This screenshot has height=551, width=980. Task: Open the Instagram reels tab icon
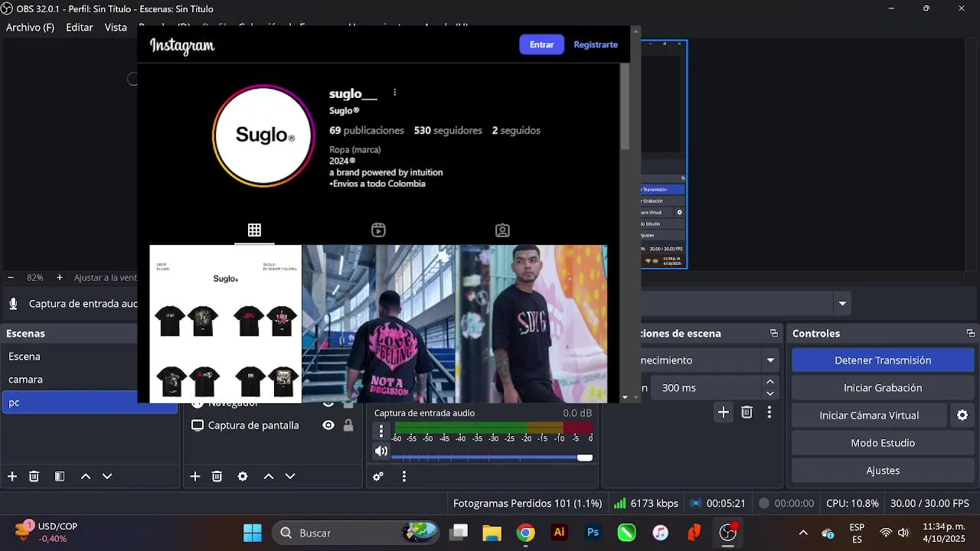tap(378, 230)
